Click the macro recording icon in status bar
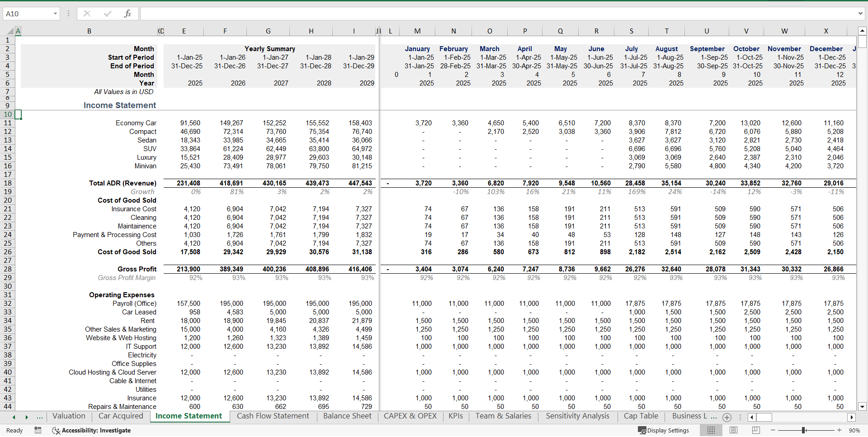This screenshot has width=868, height=437. [38, 430]
